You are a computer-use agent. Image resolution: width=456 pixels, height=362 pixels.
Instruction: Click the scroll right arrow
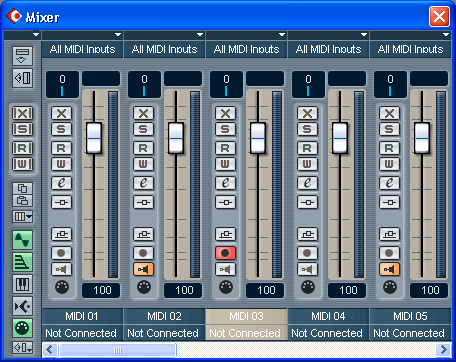pyautogui.click(x=443, y=350)
